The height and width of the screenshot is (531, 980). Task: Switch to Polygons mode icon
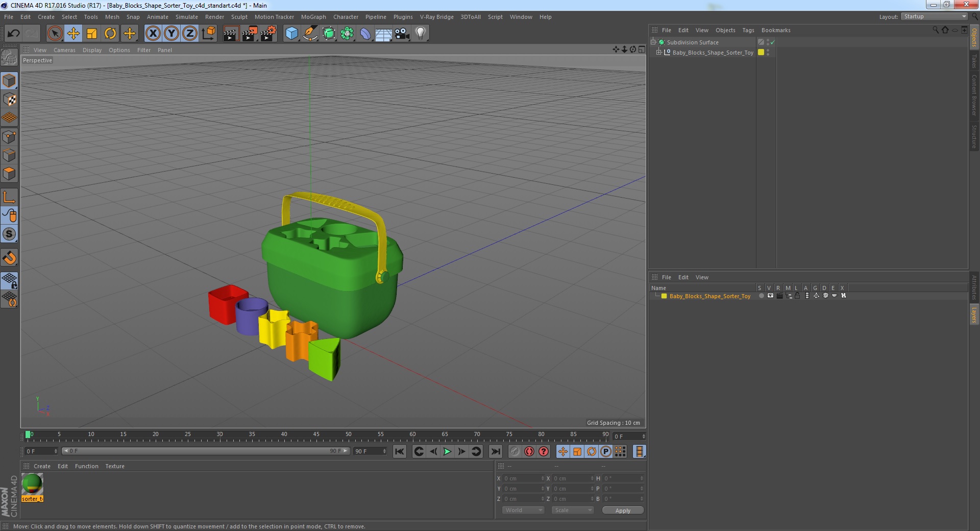pyautogui.click(x=9, y=174)
